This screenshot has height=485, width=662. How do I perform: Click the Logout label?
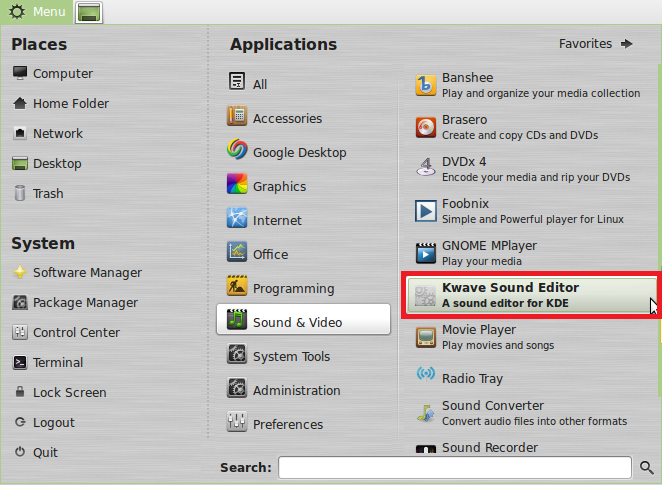(x=54, y=423)
